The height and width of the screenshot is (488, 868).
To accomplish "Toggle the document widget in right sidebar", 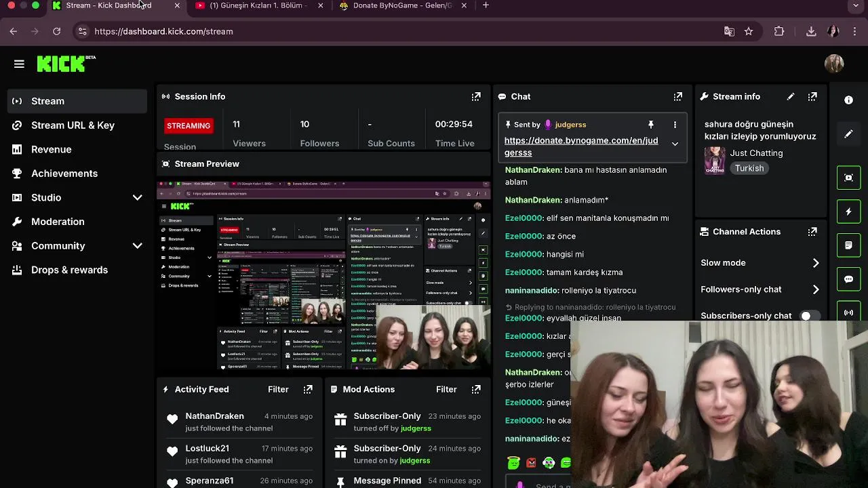I will pyautogui.click(x=848, y=245).
